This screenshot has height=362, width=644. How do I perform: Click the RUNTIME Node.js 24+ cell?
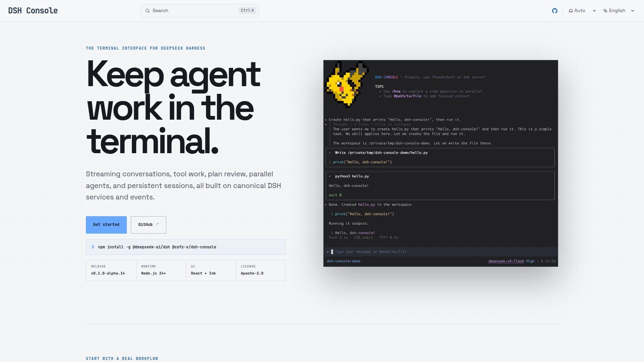pyautogui.click(x=161, y=270)
